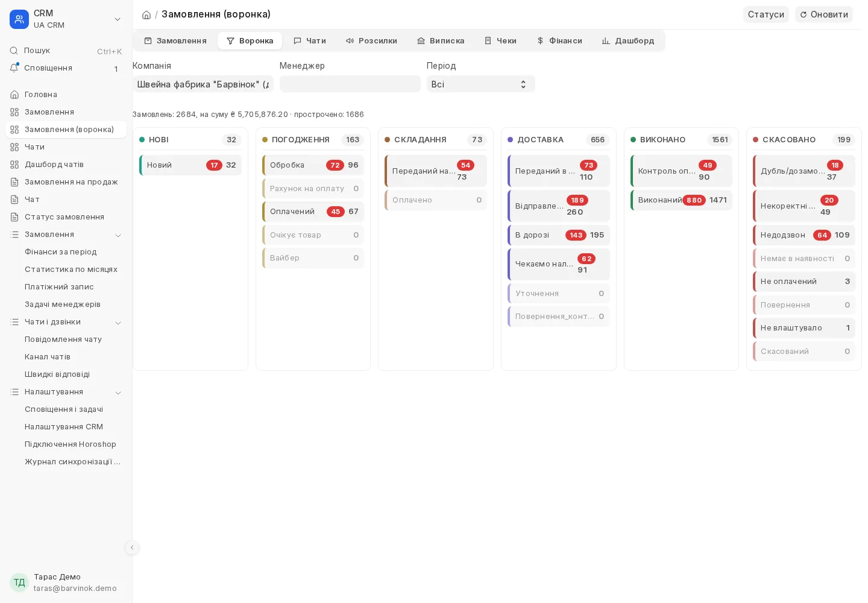Click the Статуси button
Viewport: 868px width, 603px height.
pos(766,14)
